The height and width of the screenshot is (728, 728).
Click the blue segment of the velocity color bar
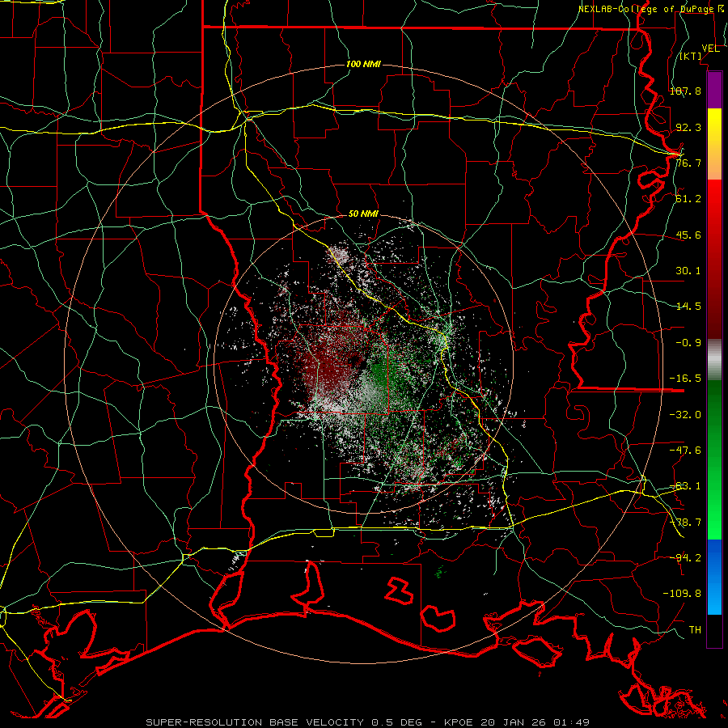click(x=714, y=577)
